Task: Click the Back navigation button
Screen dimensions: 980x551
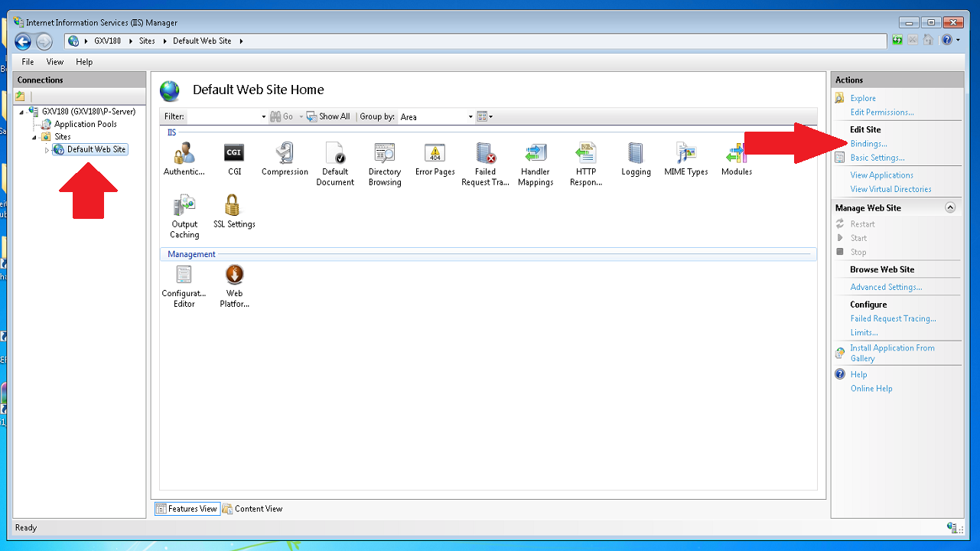Action: coord(23,41)
